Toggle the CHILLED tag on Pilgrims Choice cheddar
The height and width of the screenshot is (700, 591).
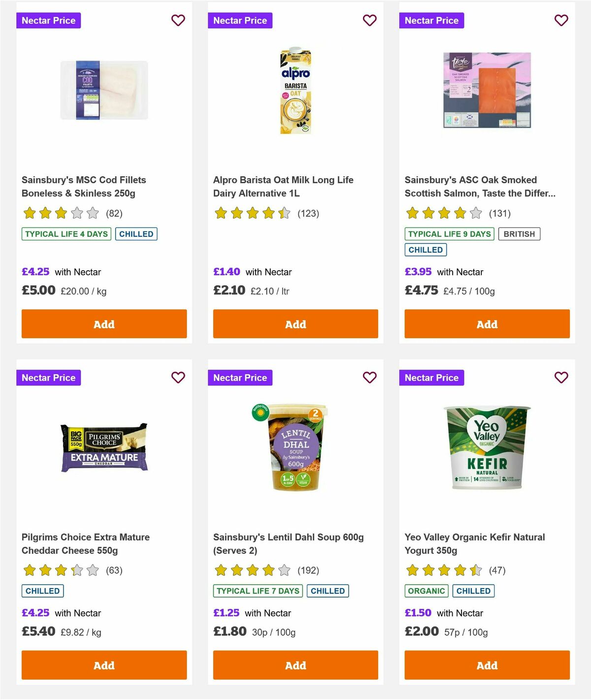tap(42, 591)
